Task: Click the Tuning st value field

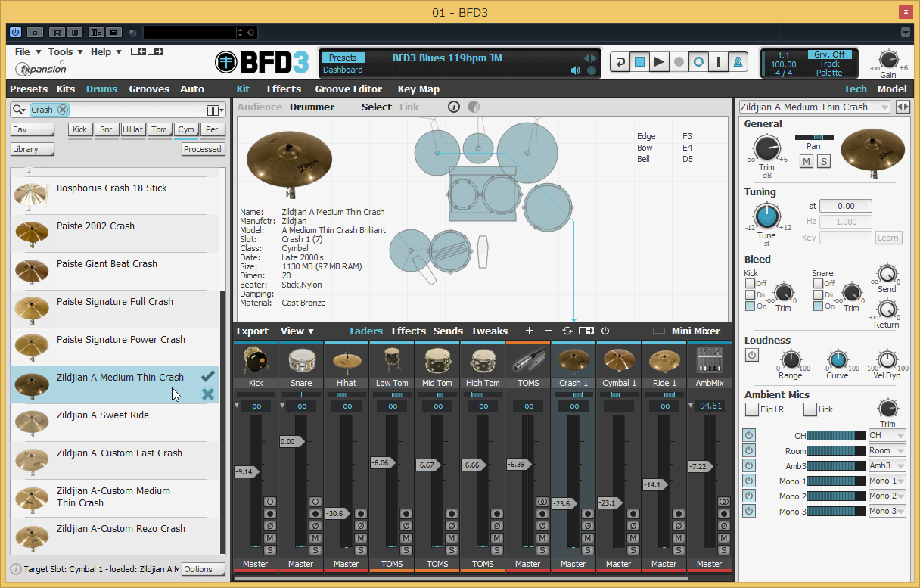Action: coord(846,206)
